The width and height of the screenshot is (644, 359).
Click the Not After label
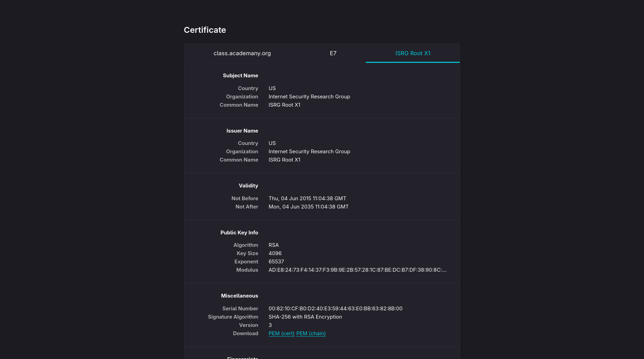click(247, 207)
